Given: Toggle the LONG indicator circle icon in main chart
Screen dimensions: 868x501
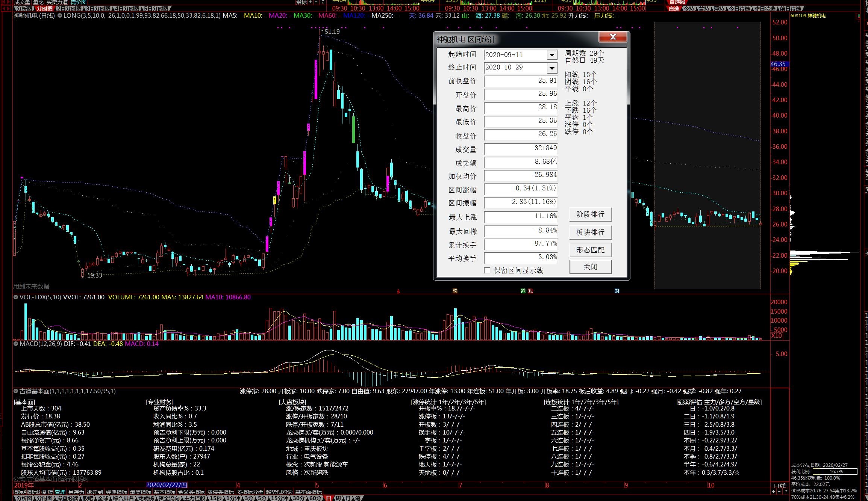Looking at the screenshot, I should pyautogui.click(x=59, y=16).
